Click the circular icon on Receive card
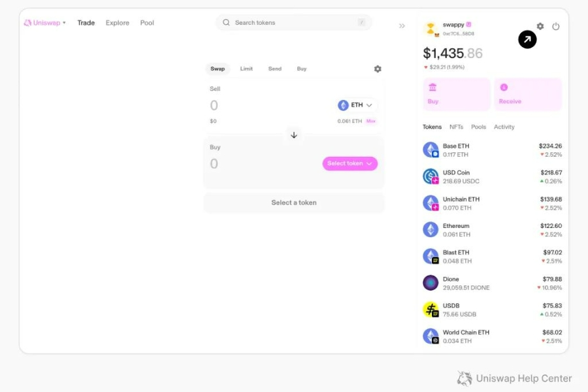 click(504, 87)
